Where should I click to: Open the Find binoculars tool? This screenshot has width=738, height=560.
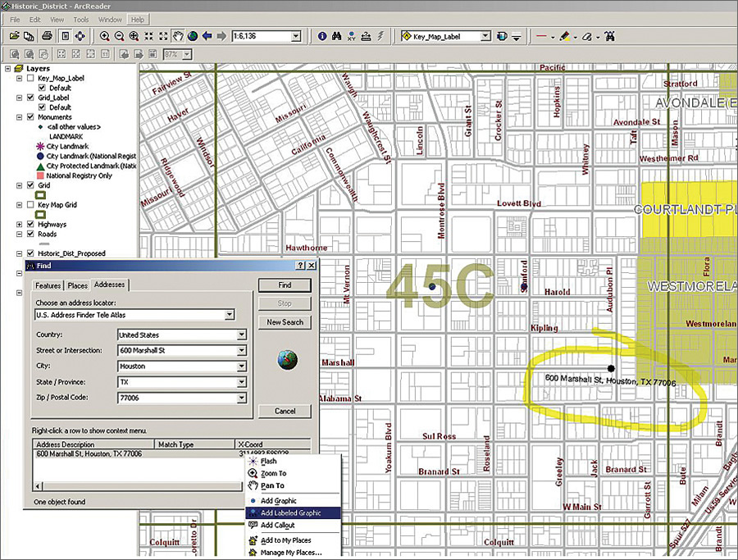coord(337,36)
